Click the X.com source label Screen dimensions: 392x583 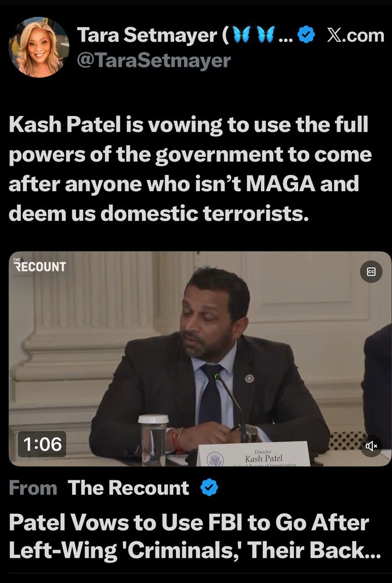tap(355, 36)
